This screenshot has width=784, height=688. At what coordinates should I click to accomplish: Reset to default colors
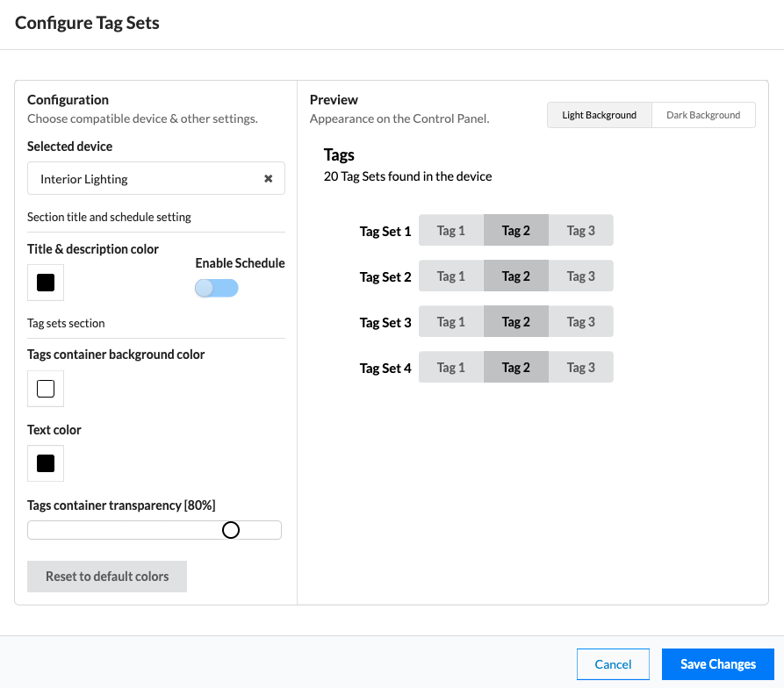107,577
